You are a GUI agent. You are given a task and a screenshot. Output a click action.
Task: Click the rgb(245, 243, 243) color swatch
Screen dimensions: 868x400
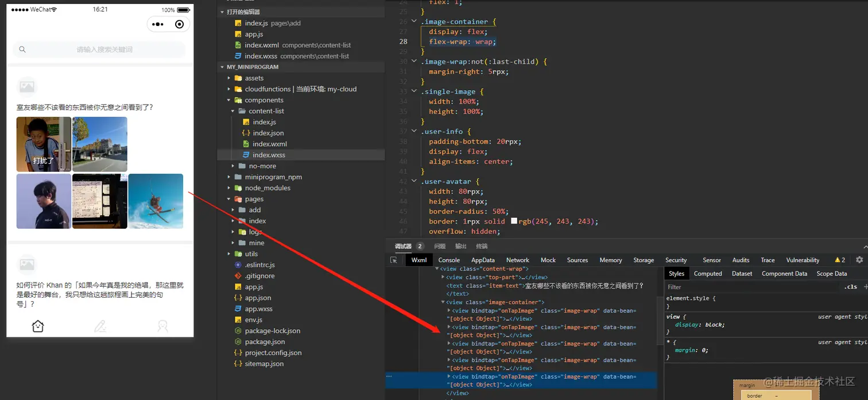(514, 221)
